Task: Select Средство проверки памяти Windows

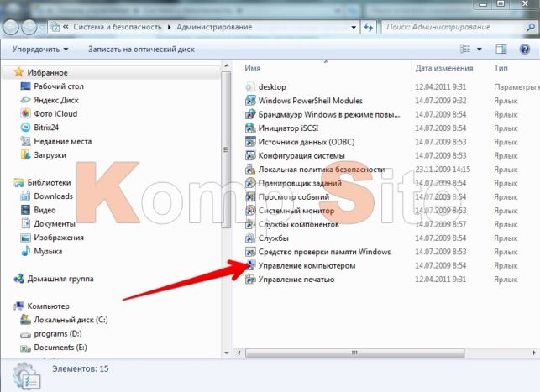Action: coord(324,252)
